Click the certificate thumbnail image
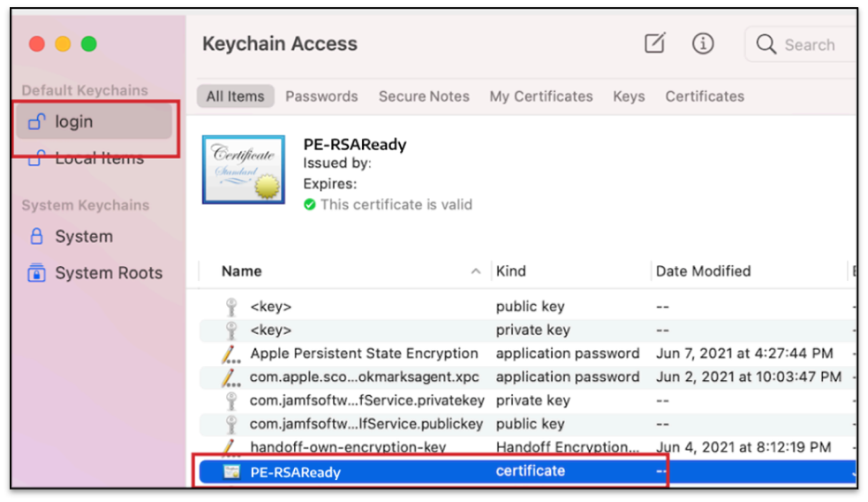868x502 pixels. pyautogui.click(x=244, y=170)
